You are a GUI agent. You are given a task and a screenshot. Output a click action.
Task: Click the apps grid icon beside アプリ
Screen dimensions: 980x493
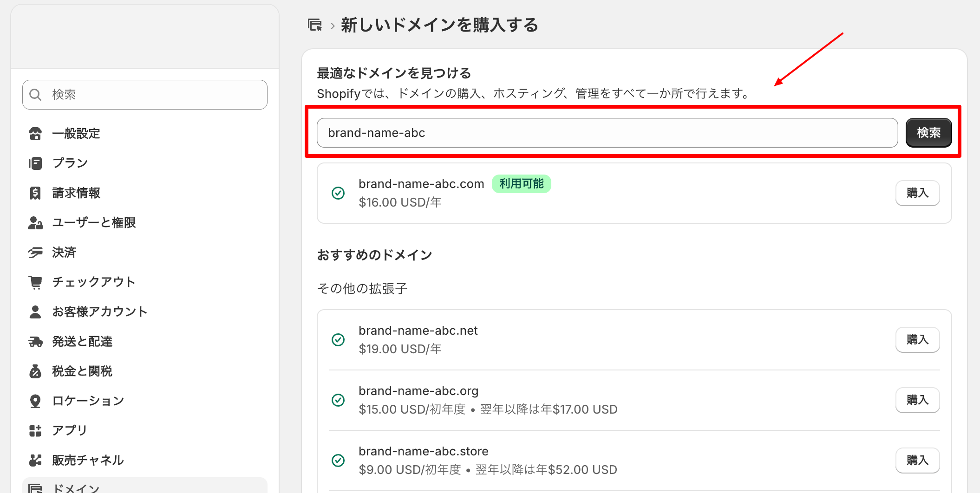click(x=35, y=431)
